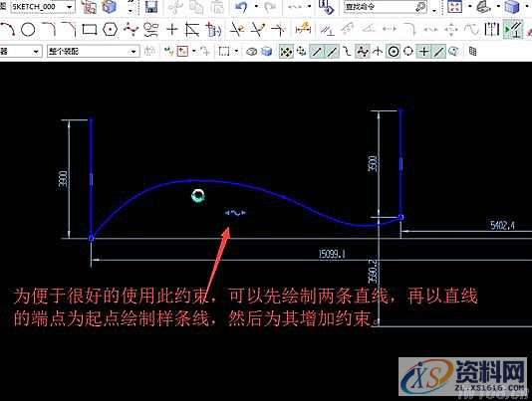Choose the Fillet curve tool
Viewport: 532px width, 401px height.
(49, 29)
